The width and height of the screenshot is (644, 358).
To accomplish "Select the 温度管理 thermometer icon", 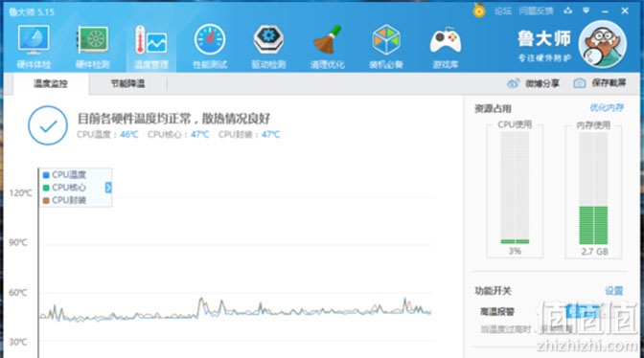I will pyautogui.click(x=150, y=46).
